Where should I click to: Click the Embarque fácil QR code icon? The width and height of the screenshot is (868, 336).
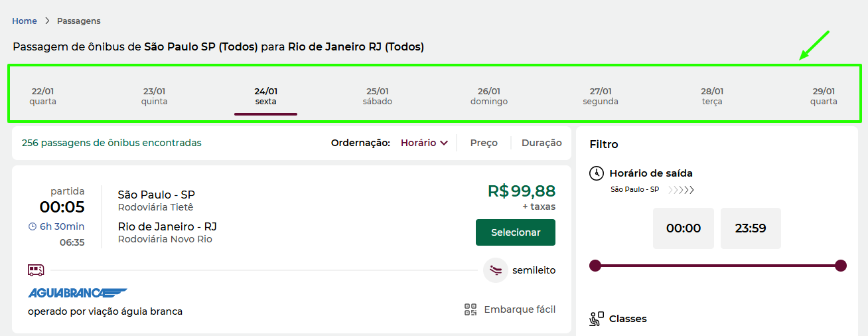(470, 309)
